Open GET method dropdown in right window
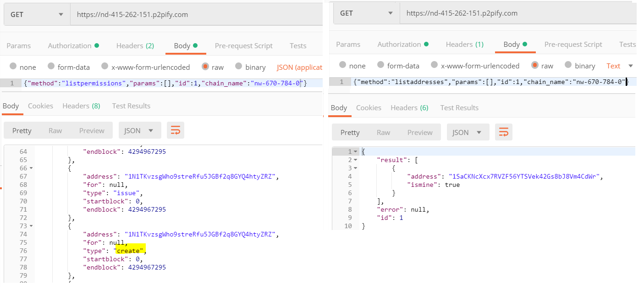The height and width of the screenshot is (292, 644). tap(366, 13)
